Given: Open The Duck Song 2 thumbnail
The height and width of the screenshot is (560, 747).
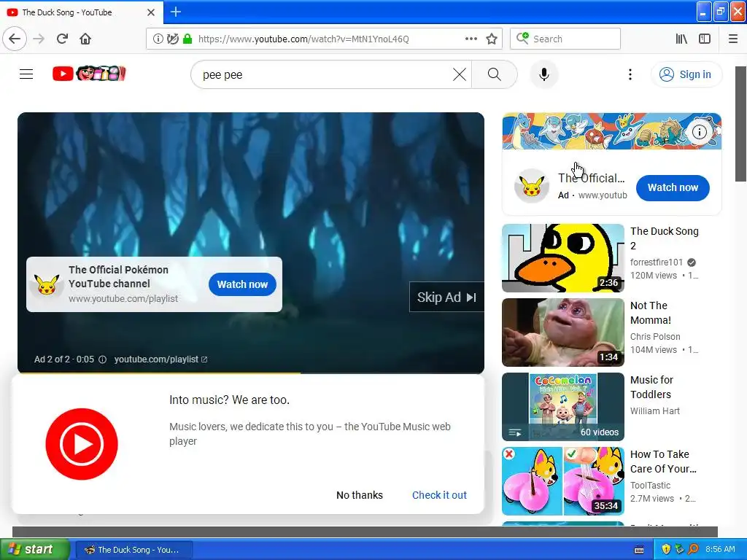Looking at the screenshot, I should 563,258.
